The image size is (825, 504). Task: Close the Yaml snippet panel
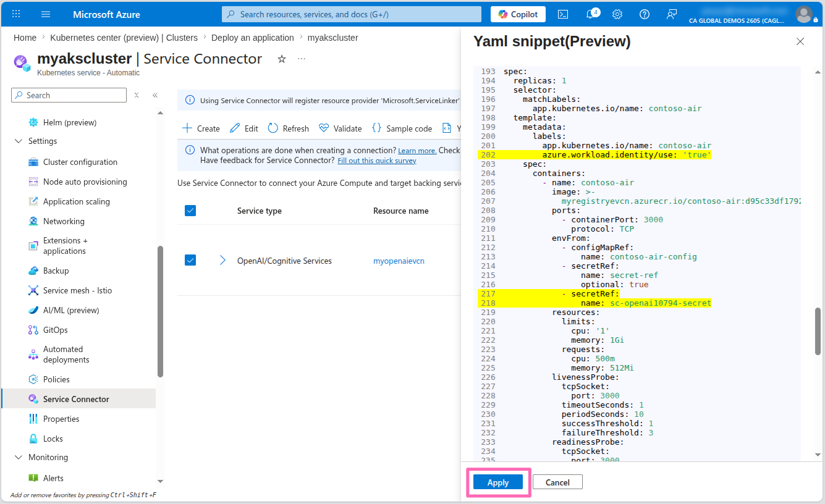[x=800, y=41]
